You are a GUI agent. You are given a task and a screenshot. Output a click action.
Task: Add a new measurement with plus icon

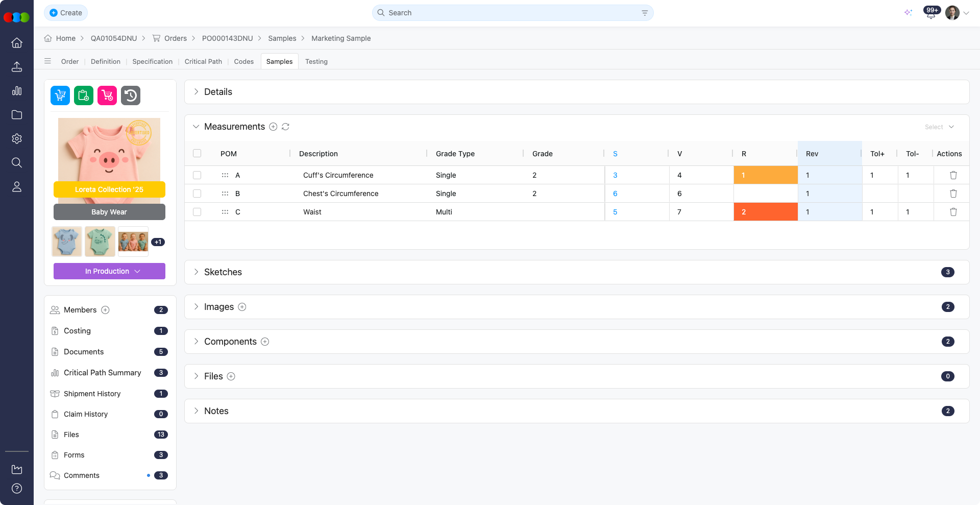click(273, 127)
